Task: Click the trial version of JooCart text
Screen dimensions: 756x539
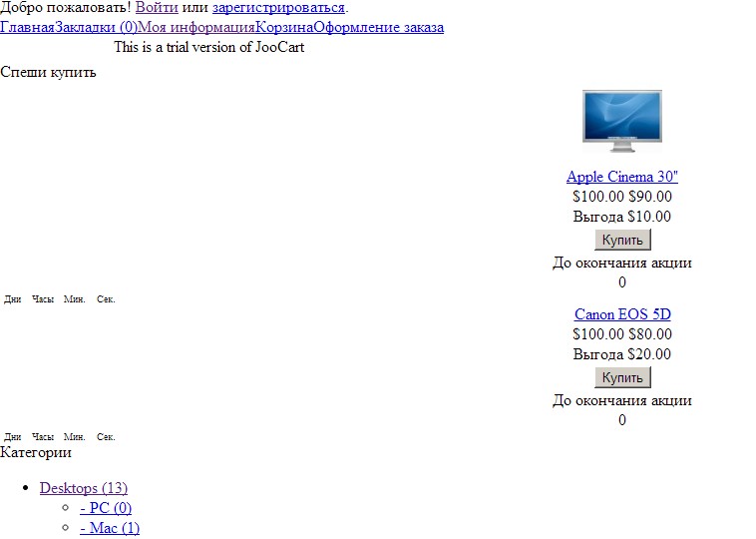Action: point(208,47)
